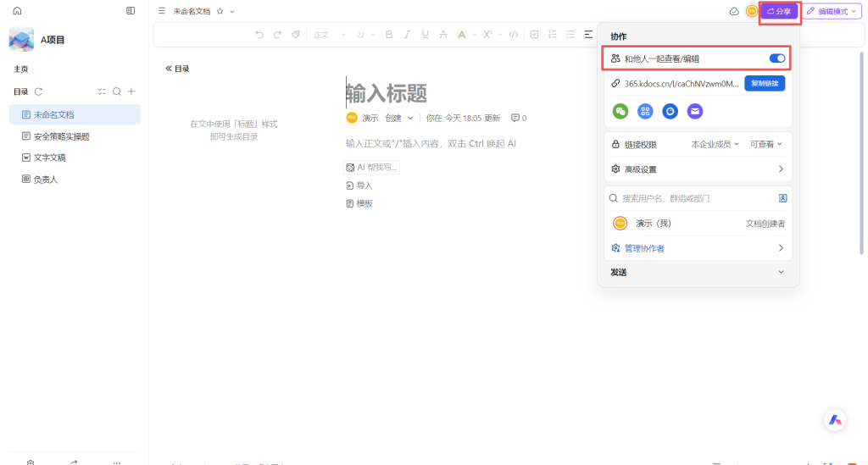The width and height of the screenshot is (868, 465).
Task: Click the redo icon
Action: [x=277, y=34]
